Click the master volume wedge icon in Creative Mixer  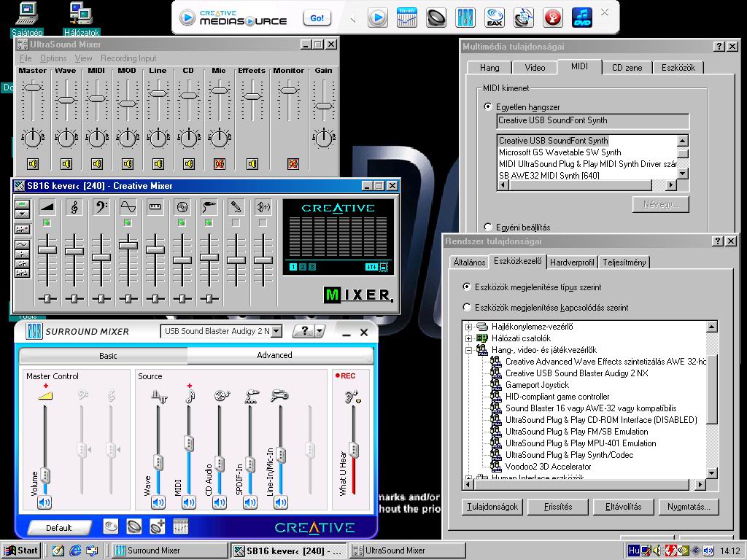47,207
